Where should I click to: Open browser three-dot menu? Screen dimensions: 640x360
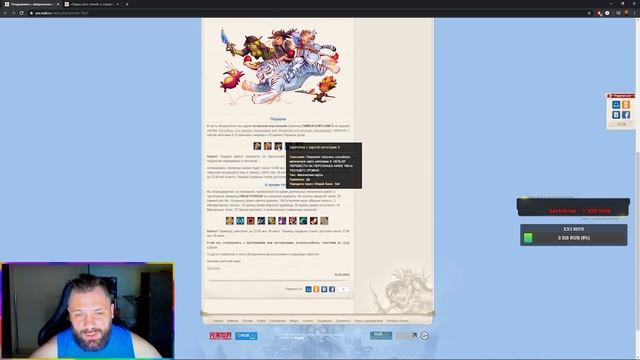click(x=635, y=13)
